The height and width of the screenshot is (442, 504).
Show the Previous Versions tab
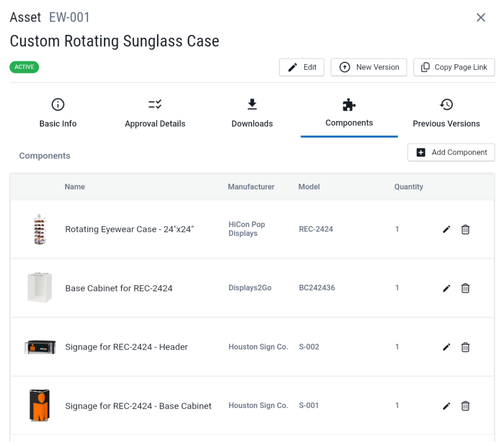click(446, 113)
